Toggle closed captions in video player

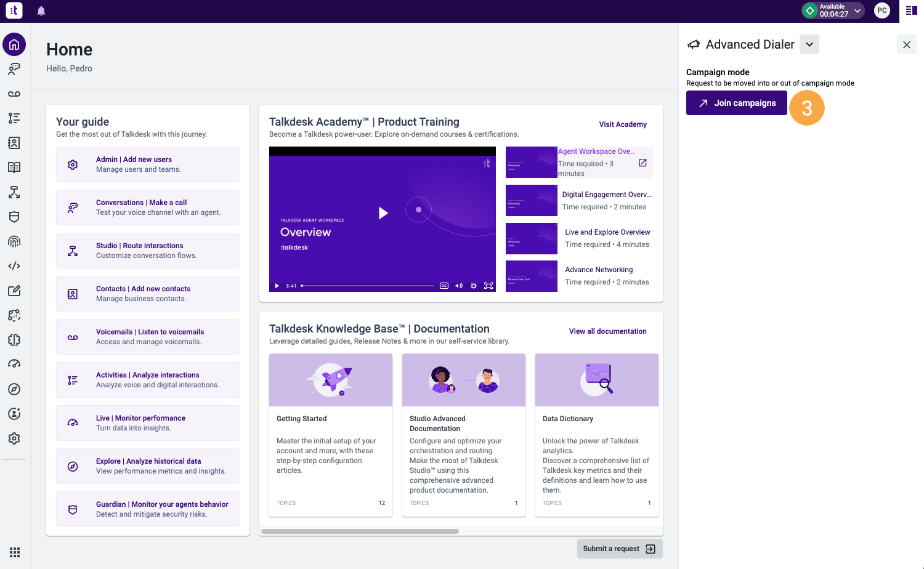(x=444, y=286)
